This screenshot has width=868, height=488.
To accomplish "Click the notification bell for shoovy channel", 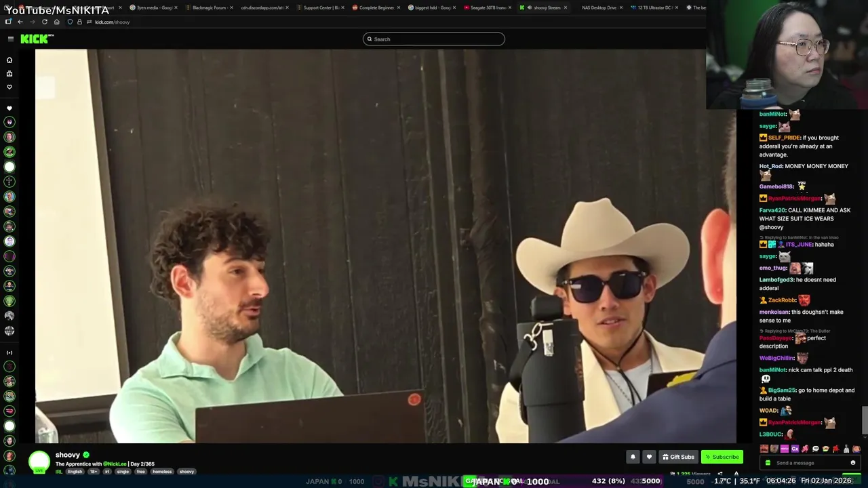I will click(633, 457).
